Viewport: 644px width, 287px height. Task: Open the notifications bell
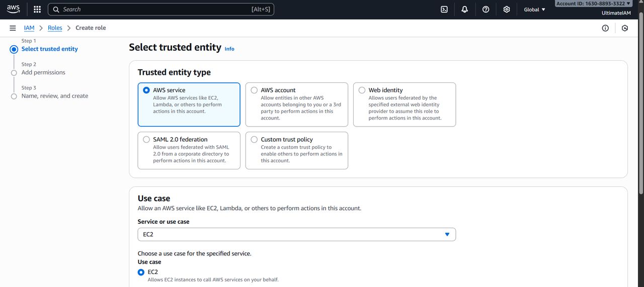point(465,10)
